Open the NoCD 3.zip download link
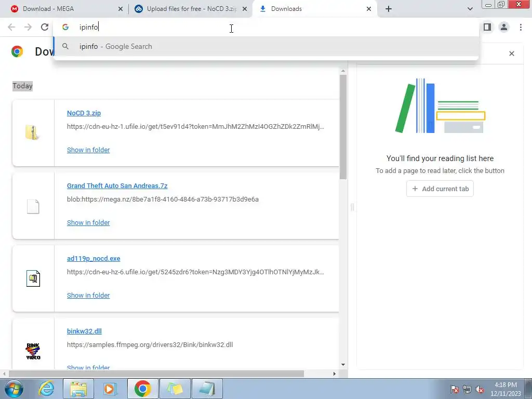 tap(84, 113)
